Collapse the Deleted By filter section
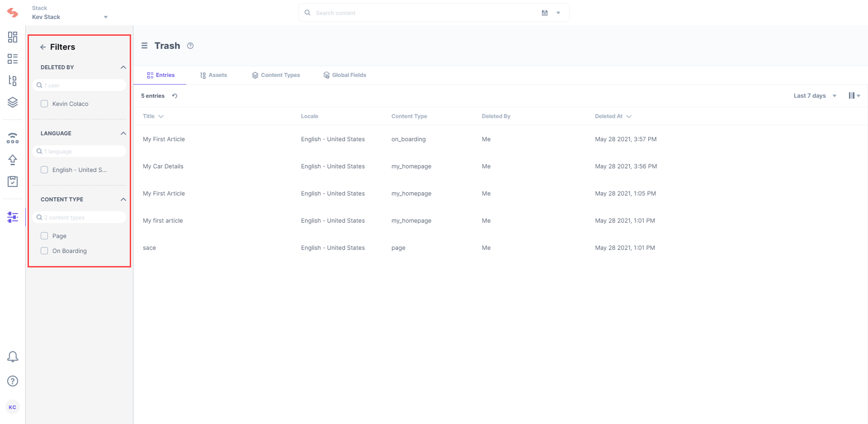This screenshot has height=424, width=868. [x=123, y=67]
